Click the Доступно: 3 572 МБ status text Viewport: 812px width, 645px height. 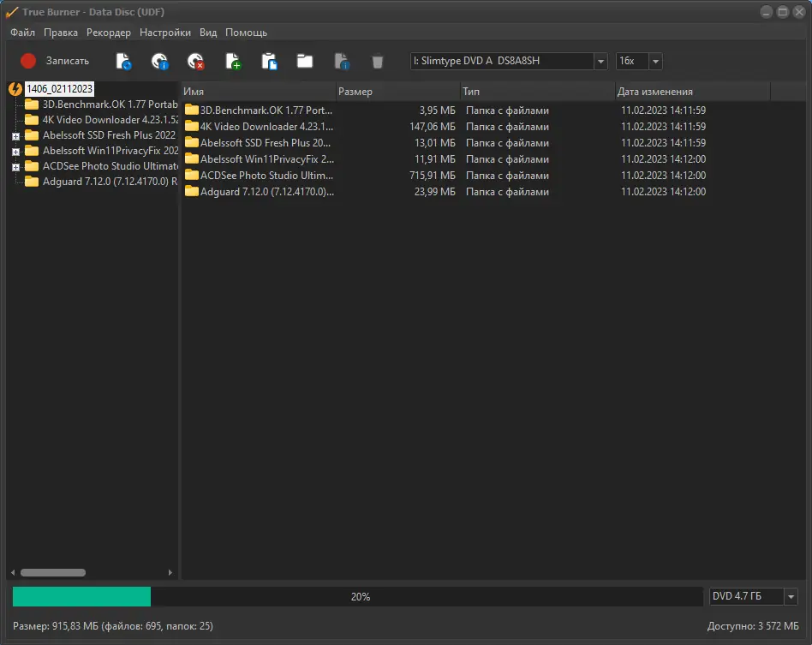pos(753,626)
